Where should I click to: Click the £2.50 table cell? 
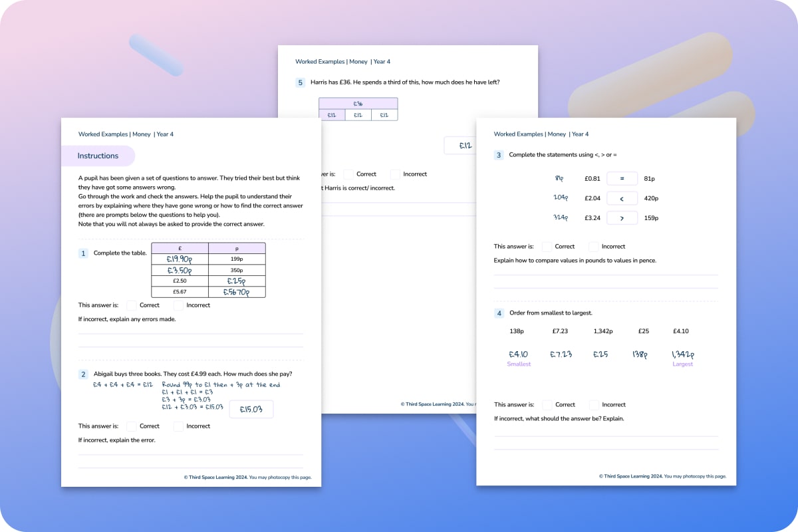(180, 281)
